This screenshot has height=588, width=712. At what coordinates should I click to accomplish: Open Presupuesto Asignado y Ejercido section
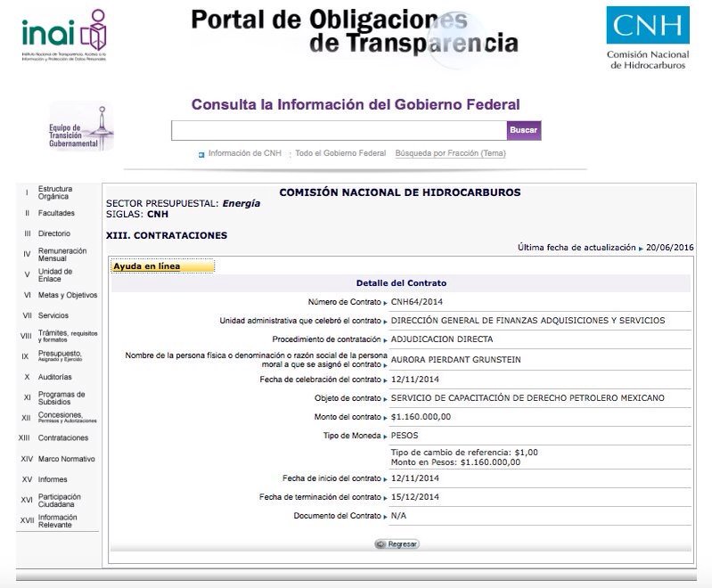(x=60, y=356)
